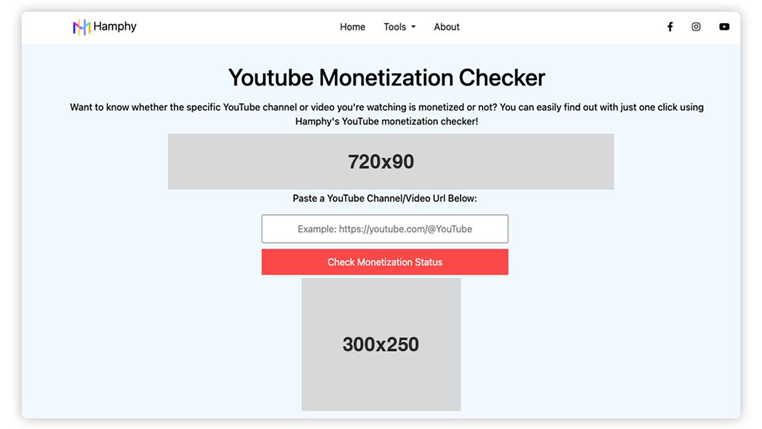Open Hamphy's Facebook page icon

pyautogui.click(x=670, y=27)
